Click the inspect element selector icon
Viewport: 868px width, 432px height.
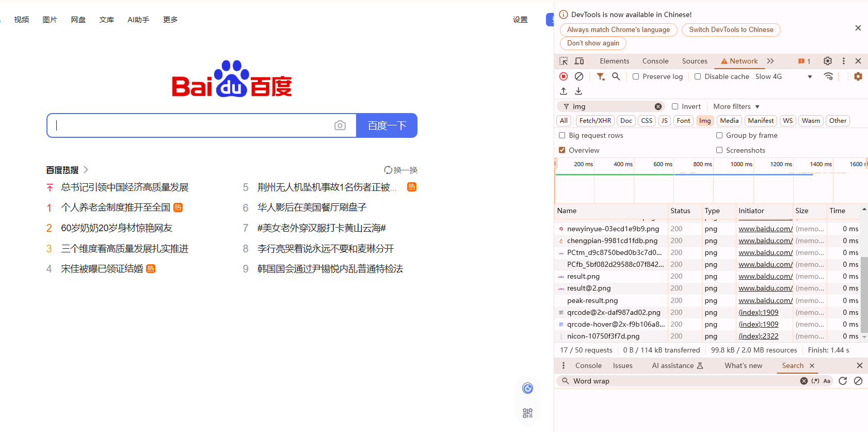(x=564, y=61)
